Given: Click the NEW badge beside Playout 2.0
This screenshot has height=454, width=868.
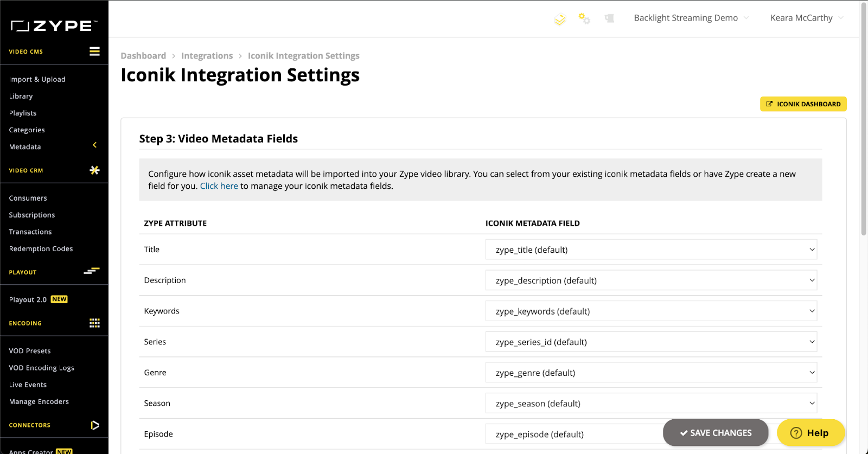Looking at the screenshot, I should 59,299.
